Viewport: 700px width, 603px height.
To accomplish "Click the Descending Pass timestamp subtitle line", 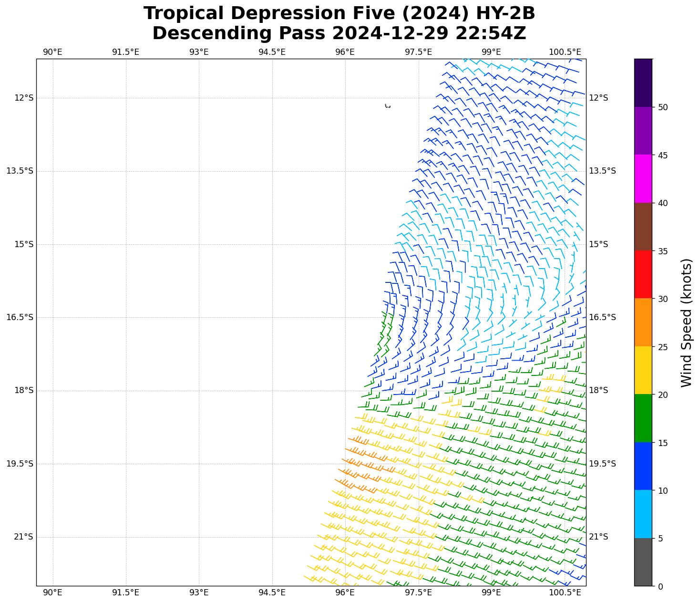I will pyautogui.click(x=339, y=33).
